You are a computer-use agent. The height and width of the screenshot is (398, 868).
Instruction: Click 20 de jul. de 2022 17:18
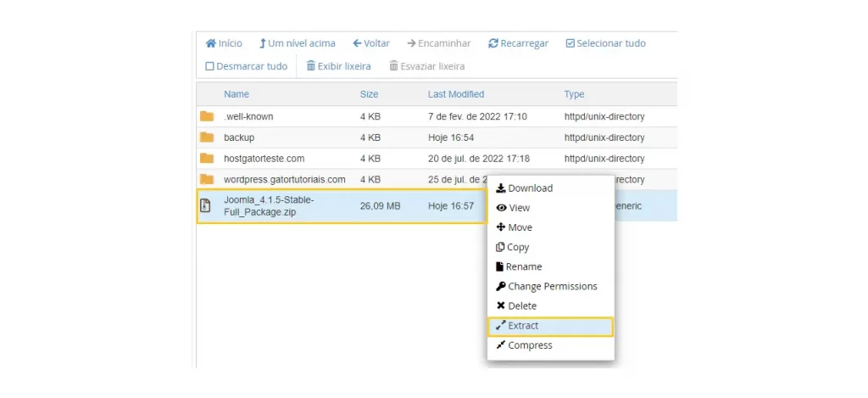[479, 159]
